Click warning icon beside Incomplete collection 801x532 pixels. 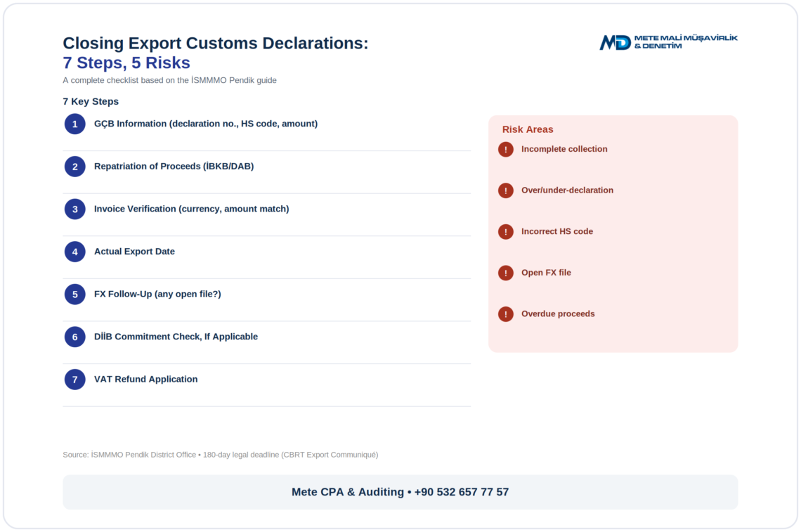click(x=506, y=149)
